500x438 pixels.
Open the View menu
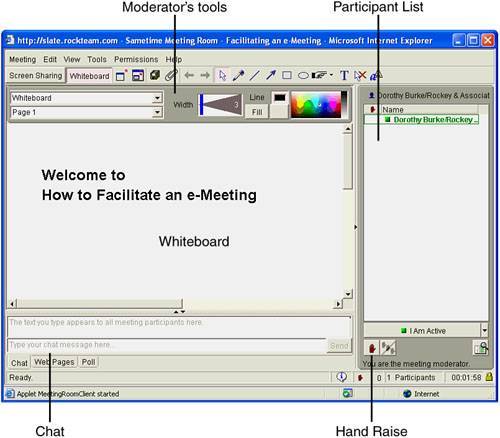point(72,59)
